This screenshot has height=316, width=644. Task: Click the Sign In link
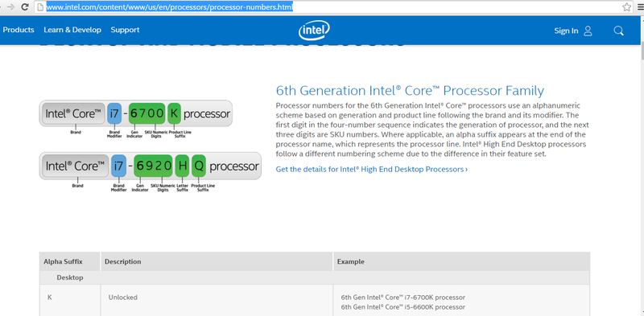click(566, 31)
